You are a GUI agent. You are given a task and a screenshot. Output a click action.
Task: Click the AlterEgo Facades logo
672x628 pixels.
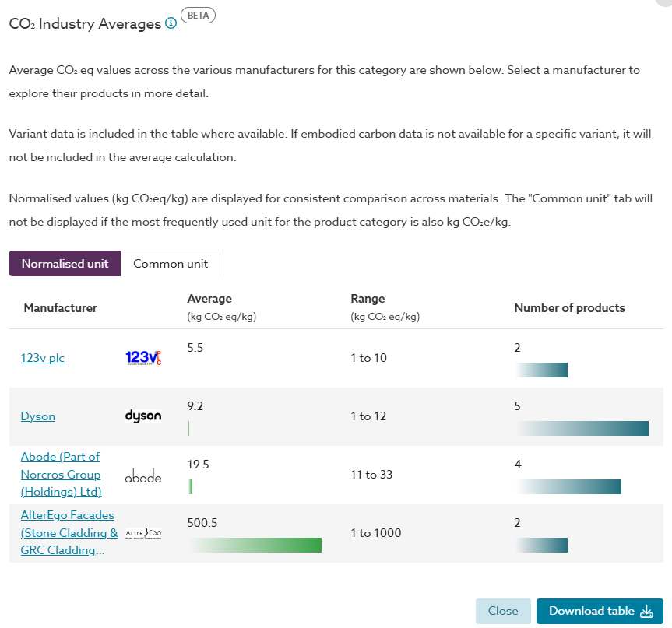143,533
